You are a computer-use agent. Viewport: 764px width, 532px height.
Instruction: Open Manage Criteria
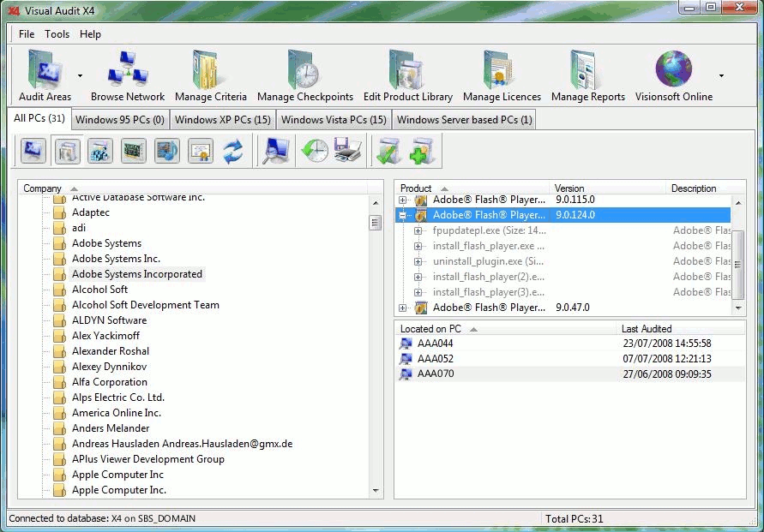pos(210,76)
